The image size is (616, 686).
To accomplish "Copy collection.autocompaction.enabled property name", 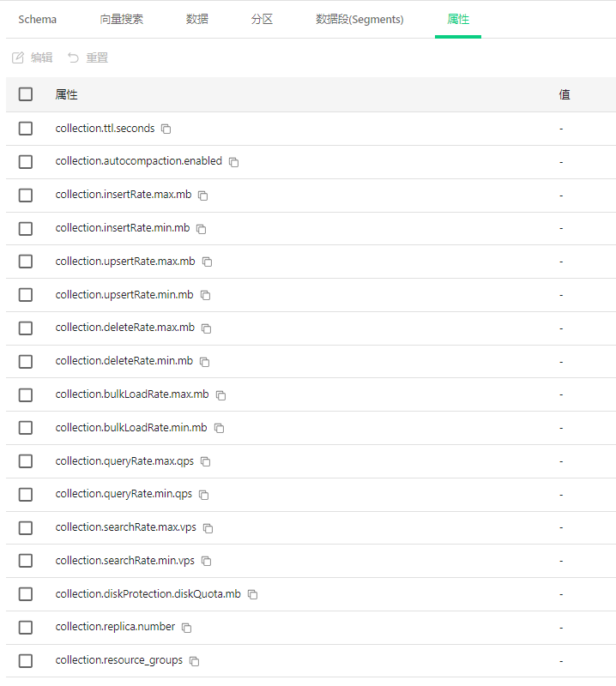I will click(x=233, y=162).
